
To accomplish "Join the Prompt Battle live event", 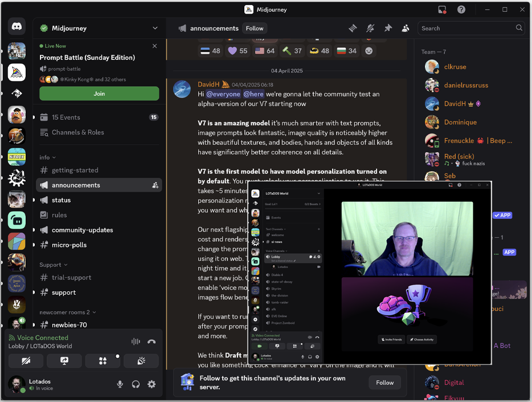I will (x=99, y=94).
